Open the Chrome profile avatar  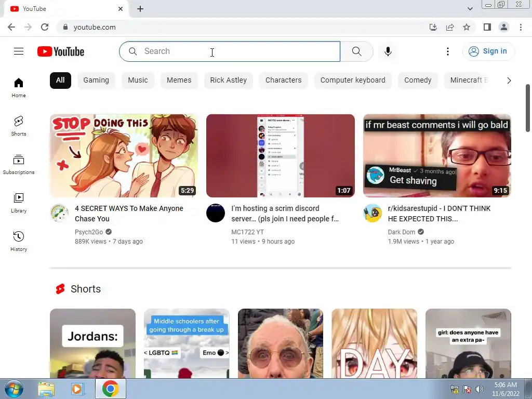pos(504,27)
